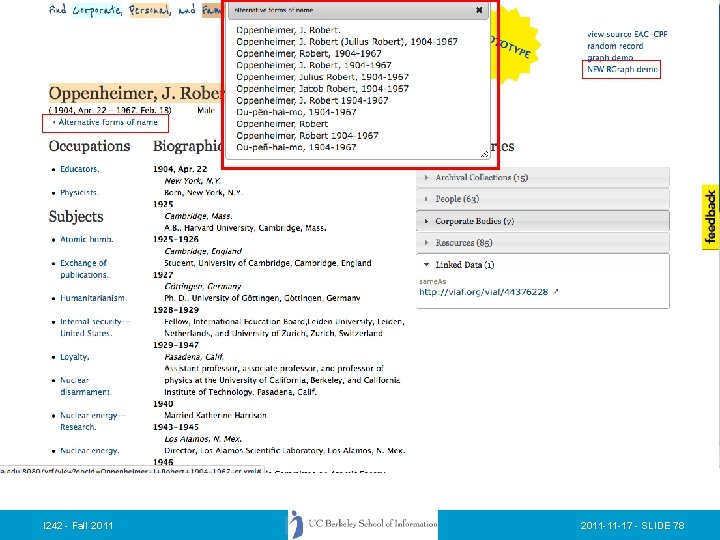The height and width of the screenshot is (540, 720).
Task: Open the Atomic bomb subject
Action: pyautogui.click(x=86, y=239)
